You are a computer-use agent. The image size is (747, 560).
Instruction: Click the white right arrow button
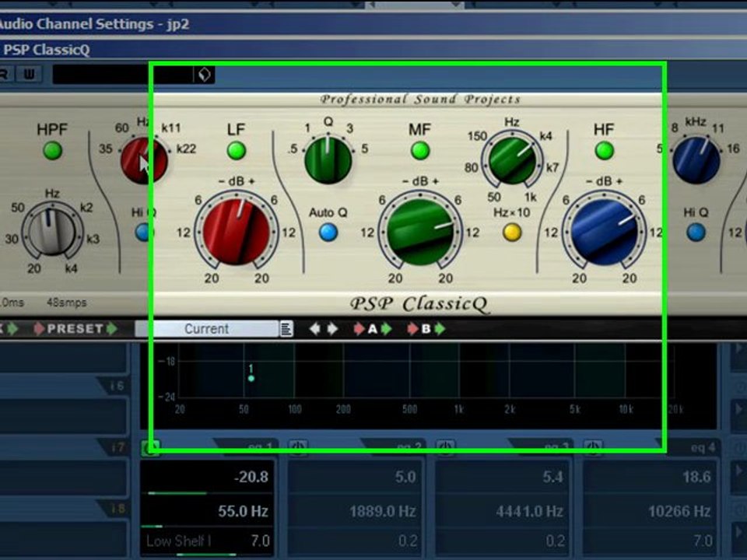point(332,328)
